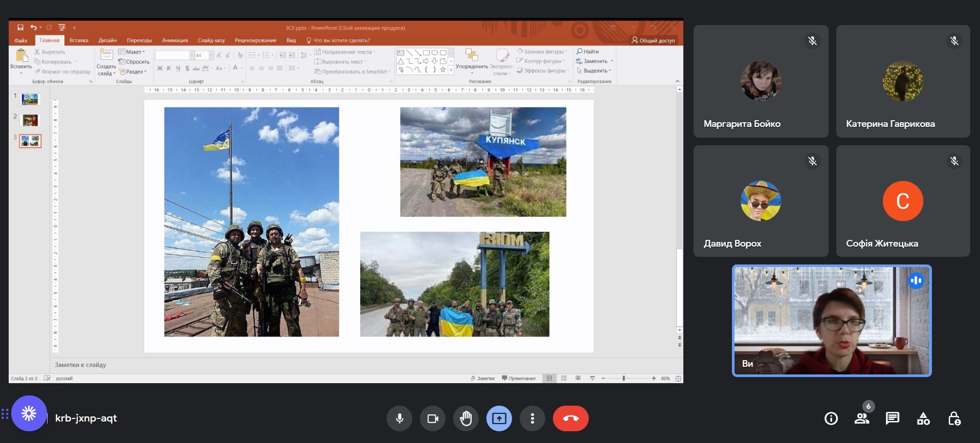Screen dimensions: 980x443
Task: Switch to the Вставка ribbon tab
Action: tap(79, 40)
